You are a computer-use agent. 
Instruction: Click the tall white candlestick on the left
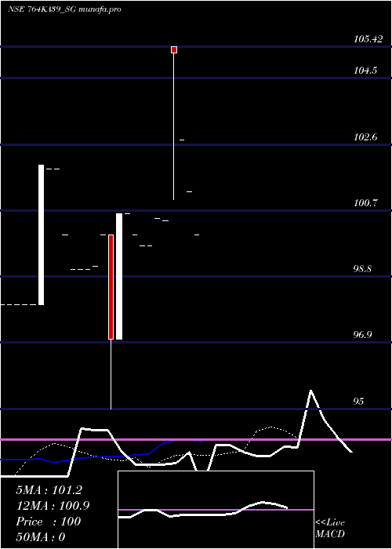42,235
